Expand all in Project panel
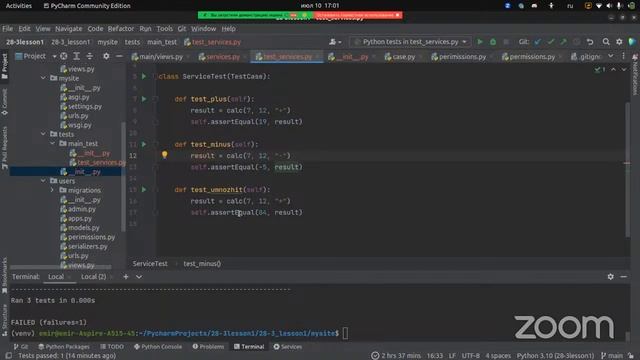Image resolution: width=640 pixels, height=360 pixels. click(x=76, y=56)
